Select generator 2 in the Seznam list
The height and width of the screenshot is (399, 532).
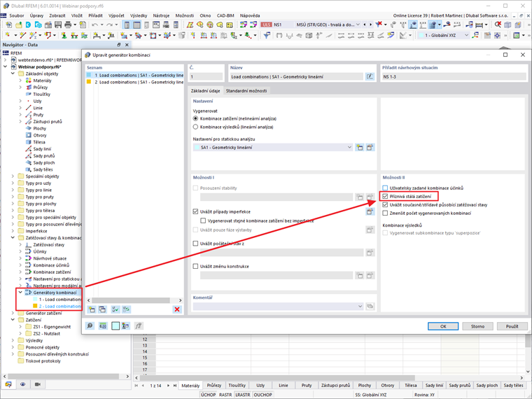point(134,82)
